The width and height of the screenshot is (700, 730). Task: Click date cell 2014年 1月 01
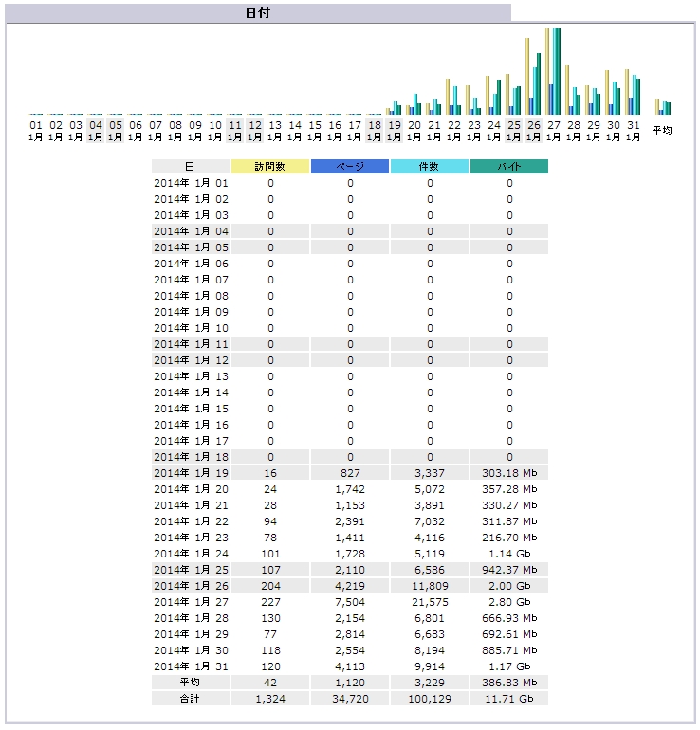pos(191,183)
